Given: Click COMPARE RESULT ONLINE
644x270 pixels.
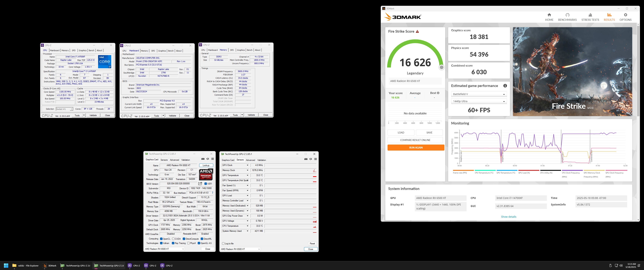Looking at the screenshot, I should click(415, 140).
